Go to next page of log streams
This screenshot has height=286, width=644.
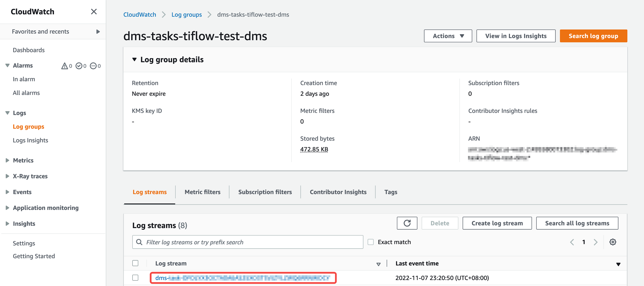click(x=596, y=242)
